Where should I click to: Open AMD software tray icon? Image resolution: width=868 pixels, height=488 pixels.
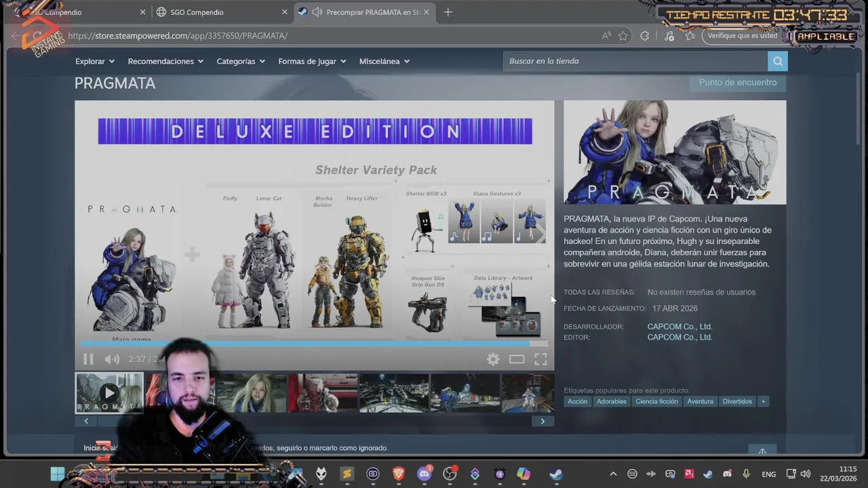[x=689, y=474]
